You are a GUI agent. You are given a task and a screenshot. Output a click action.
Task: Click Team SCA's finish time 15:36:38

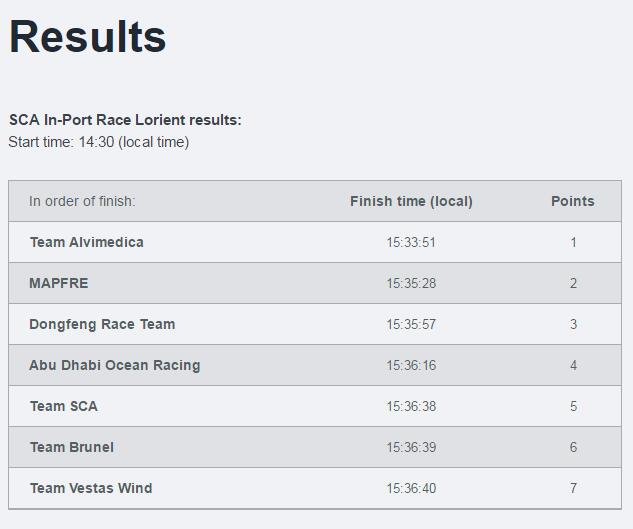pos(411,406)
